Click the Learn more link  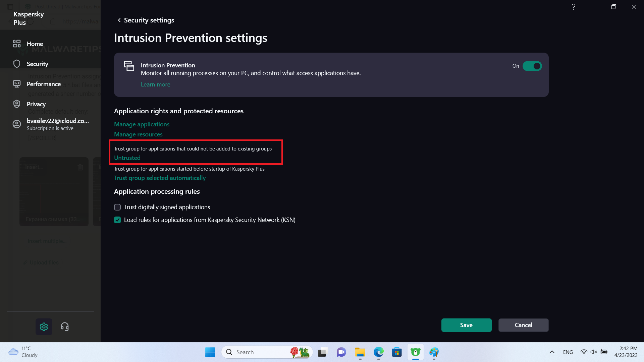[155, 84]
